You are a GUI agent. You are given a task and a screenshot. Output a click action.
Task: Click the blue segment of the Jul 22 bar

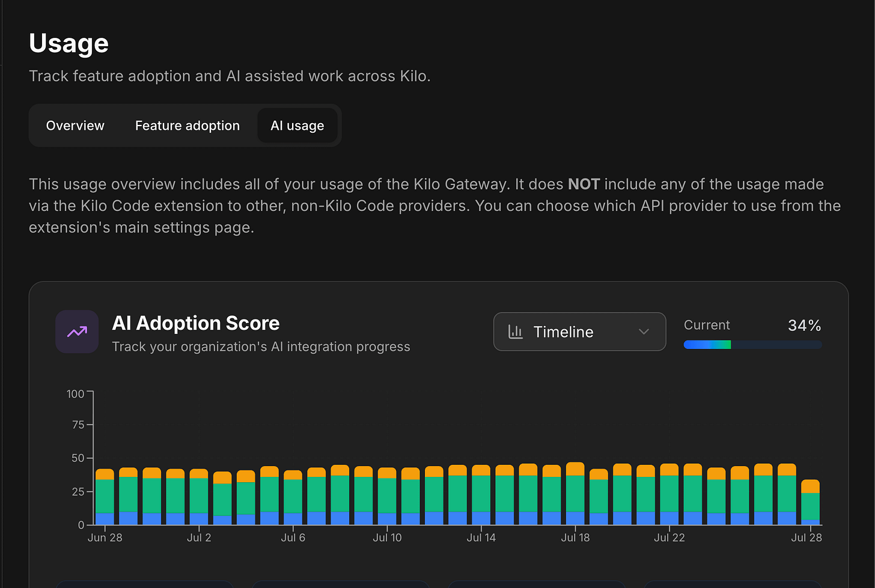pos(669,518)
